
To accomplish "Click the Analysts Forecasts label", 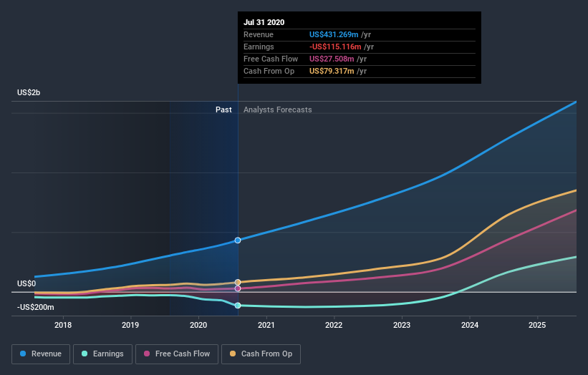I will (277, 109).
